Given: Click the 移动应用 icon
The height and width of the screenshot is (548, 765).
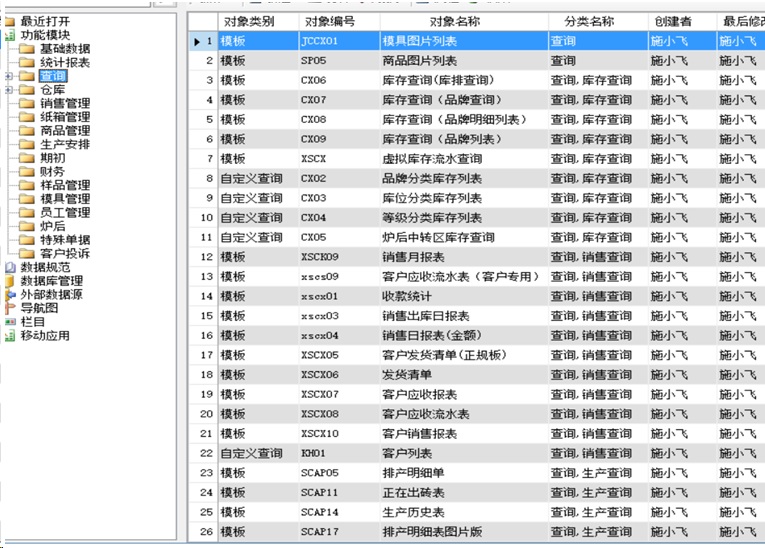Looking at the screenshot, I should click(x=10, y=336).
